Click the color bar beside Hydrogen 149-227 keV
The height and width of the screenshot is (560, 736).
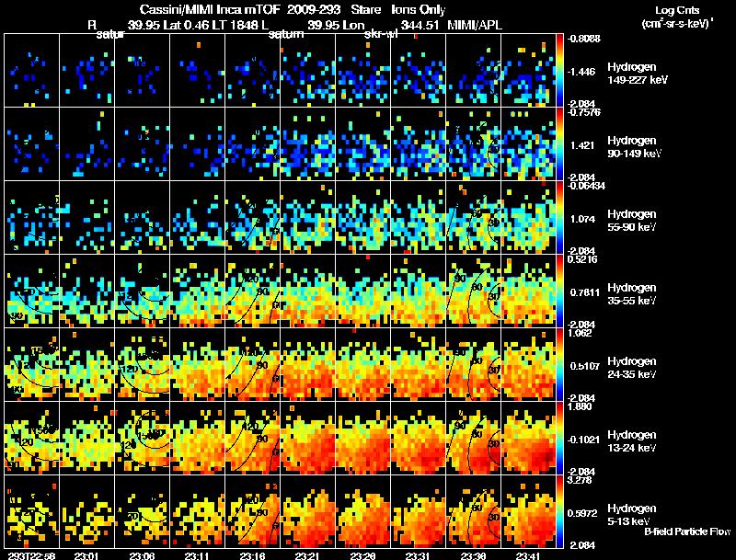[x=559, y=71]
